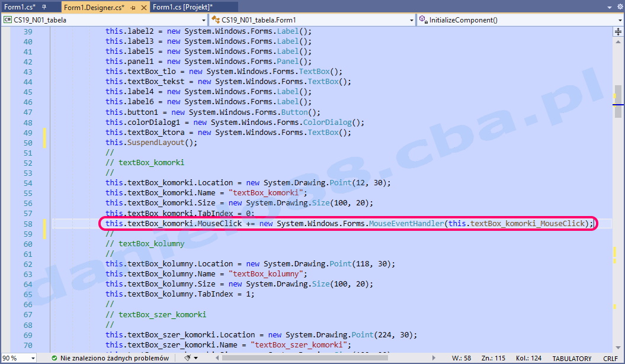The height and width of the screenshot is (364, 625).
Task: Expand the CS19_N01_tabela.Form1 type dropdown
Action: 412,20
